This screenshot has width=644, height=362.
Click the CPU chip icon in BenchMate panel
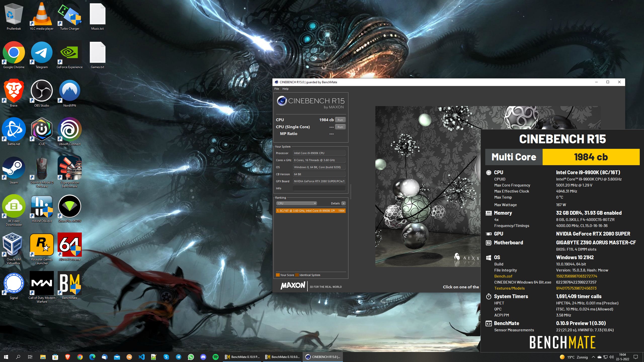[x=489, y=172]
